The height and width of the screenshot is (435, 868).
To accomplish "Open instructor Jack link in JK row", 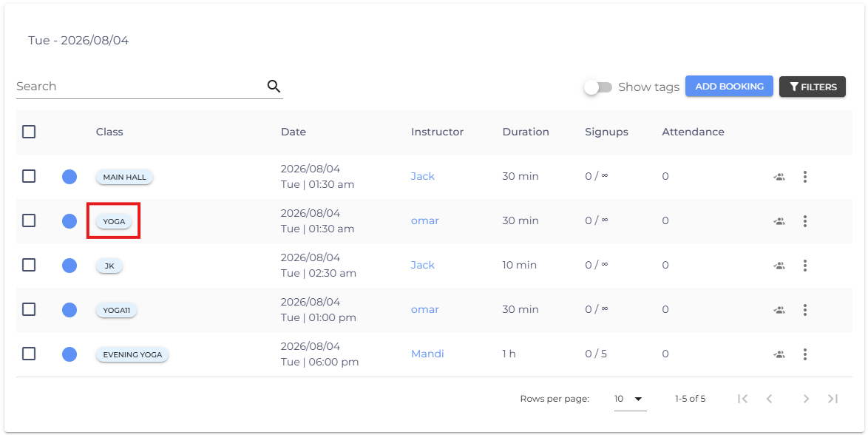I will point(422,265).
